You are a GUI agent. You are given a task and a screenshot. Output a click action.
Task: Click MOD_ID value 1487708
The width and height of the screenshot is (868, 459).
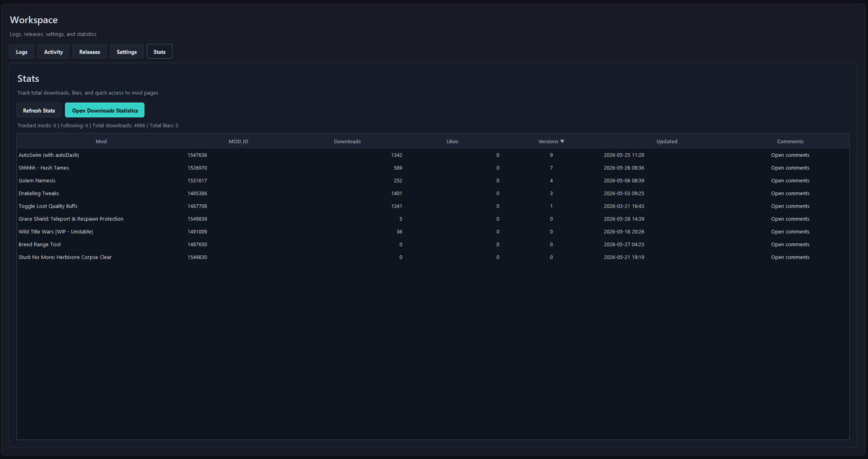pyautogui.click(x=197, y=206)
